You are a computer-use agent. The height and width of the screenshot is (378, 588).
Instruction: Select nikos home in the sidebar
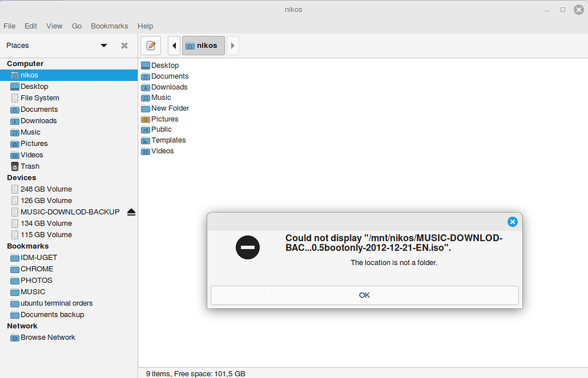(69, 75)
